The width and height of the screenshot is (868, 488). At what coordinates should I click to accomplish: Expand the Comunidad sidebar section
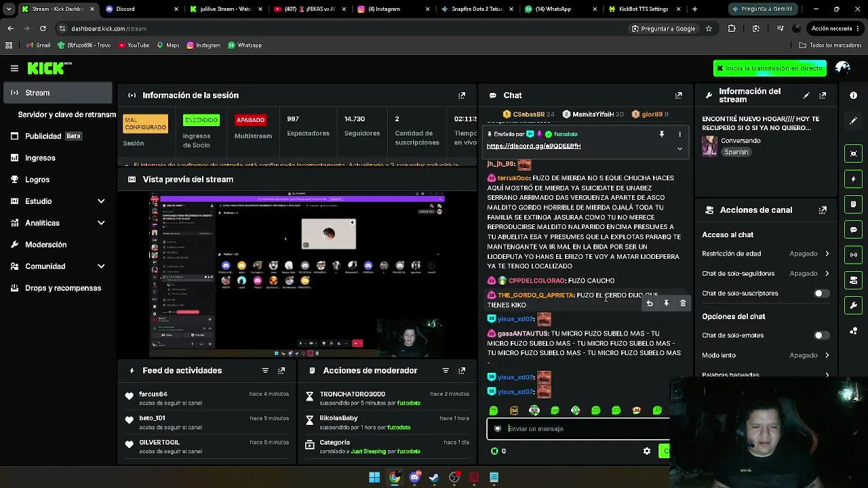tap(56, 266)
